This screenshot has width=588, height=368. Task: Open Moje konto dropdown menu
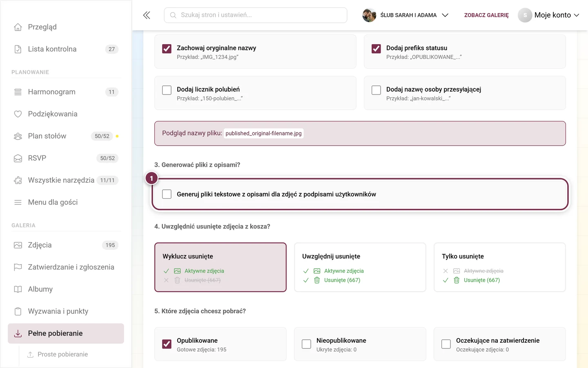(x=549, y=15)
